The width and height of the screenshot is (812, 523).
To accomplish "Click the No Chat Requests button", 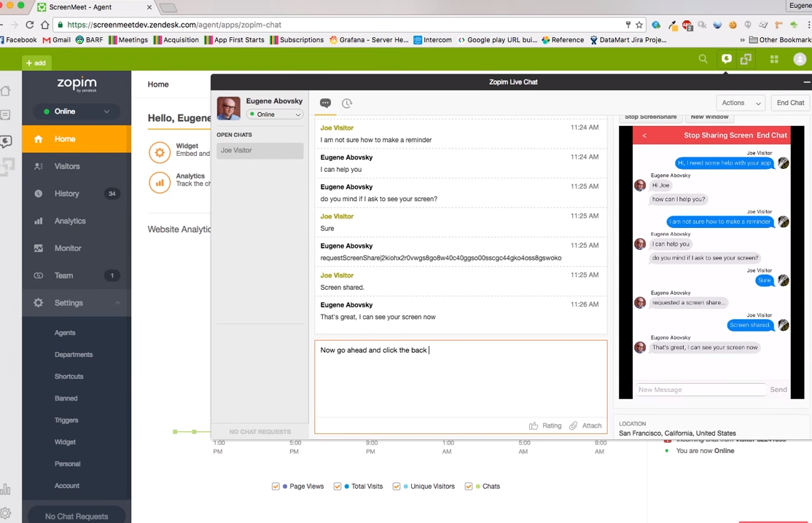I will [77, 516].
